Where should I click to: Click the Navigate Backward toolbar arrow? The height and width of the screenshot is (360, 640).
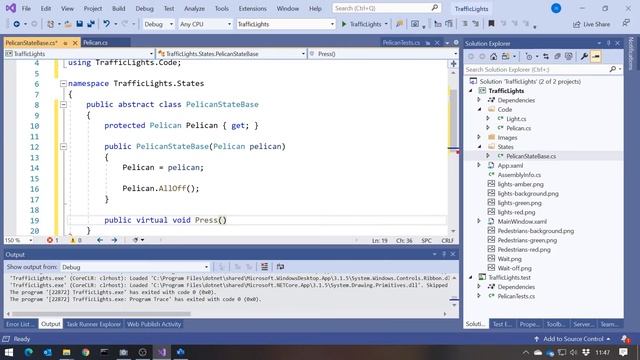(x=16, y=24)
